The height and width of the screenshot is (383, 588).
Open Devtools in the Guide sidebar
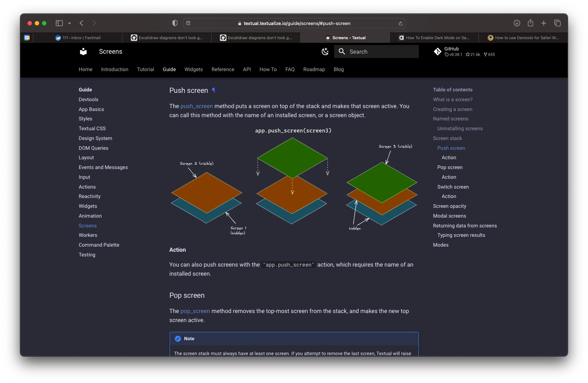click(88, 99)
